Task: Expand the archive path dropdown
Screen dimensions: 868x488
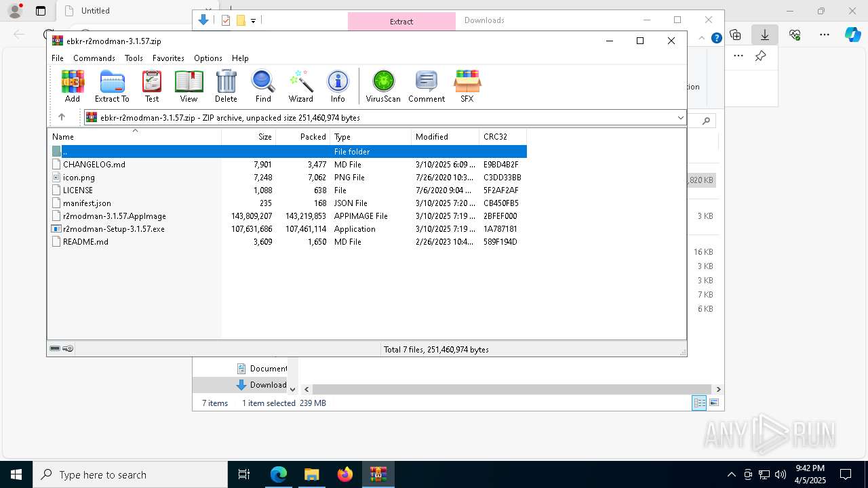Action: coord(680,118)
